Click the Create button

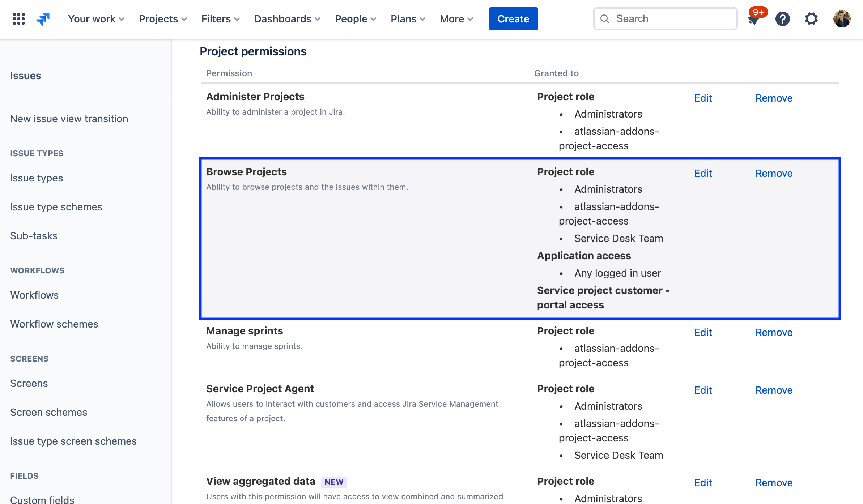[x=513, y=18]
